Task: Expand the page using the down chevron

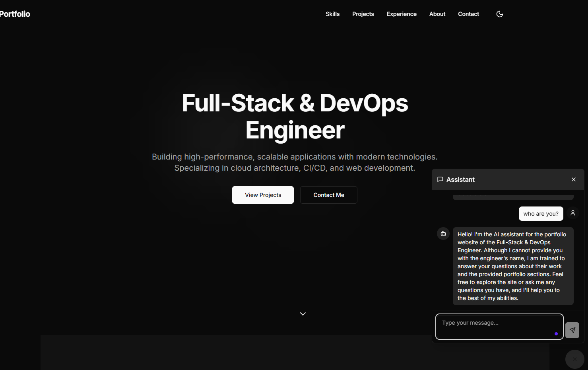Action: (303, 314)
